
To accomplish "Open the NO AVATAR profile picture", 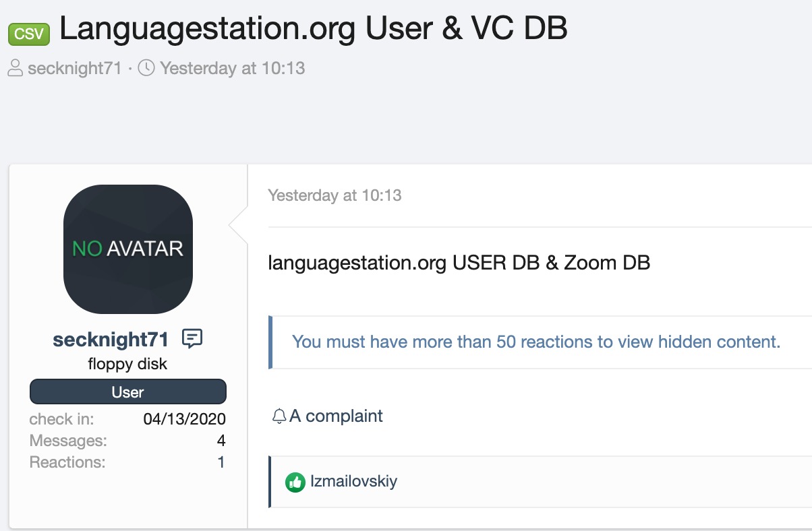I will pyautogui.click(x=128, y=249).
